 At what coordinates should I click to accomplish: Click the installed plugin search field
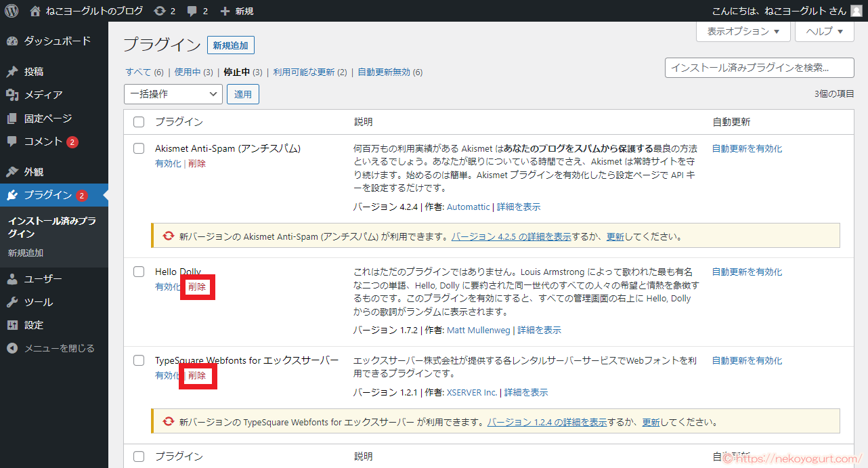759,68
